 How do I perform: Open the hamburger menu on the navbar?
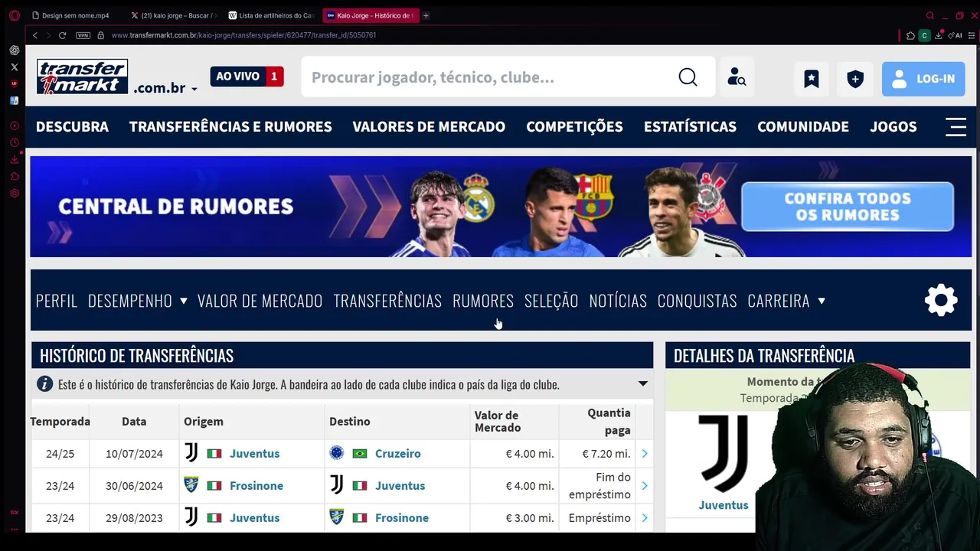[955, 127]
